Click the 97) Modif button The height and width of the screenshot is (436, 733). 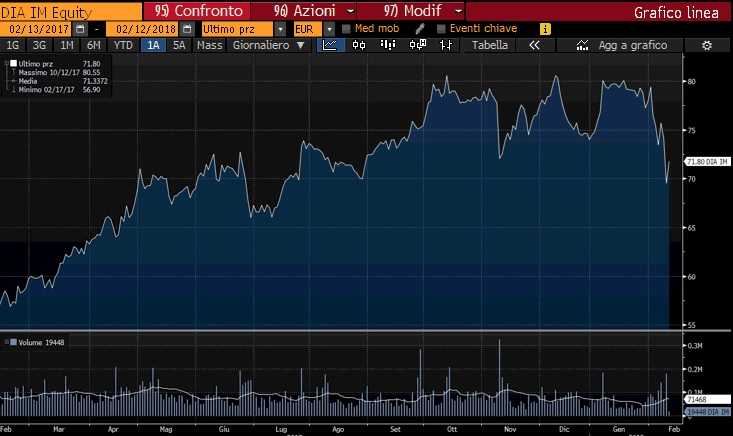tap(413, 11)
